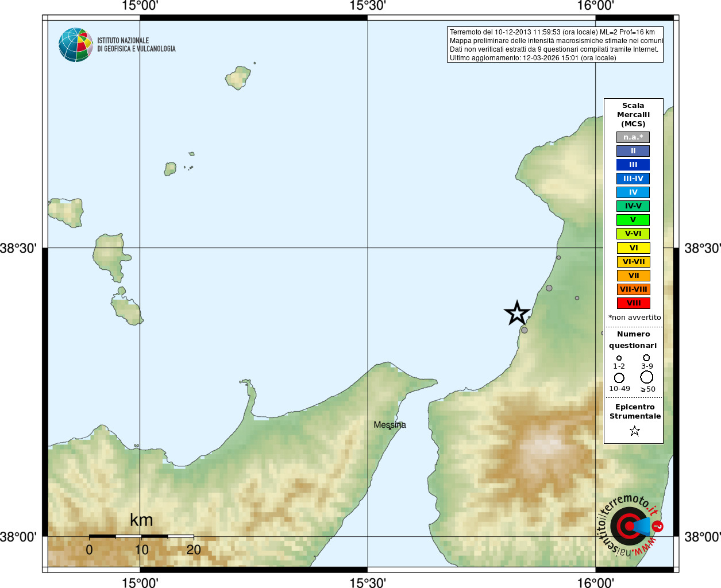Select the green V intensity swatch
Screen dimensions: 721x588
pos(633,220)
